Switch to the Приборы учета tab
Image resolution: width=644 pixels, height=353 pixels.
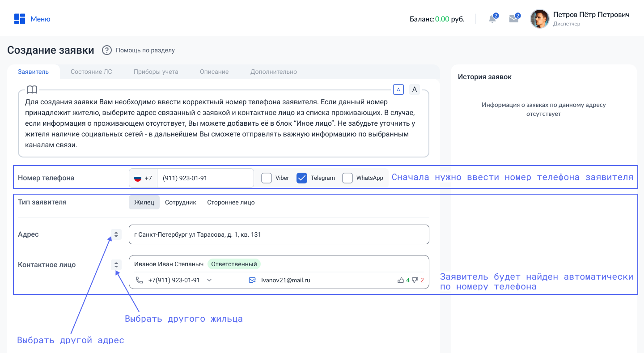tap(156, 72)
